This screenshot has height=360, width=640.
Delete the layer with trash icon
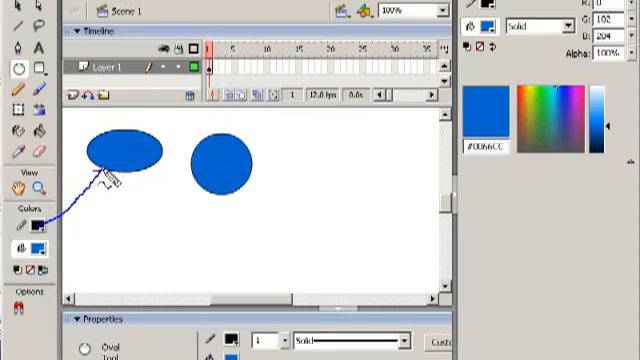pos(190,96)
